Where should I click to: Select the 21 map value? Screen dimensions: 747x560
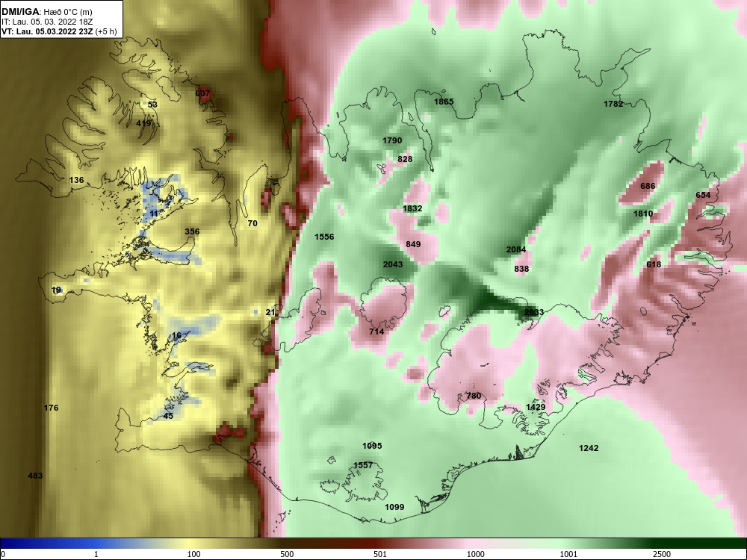270,313
